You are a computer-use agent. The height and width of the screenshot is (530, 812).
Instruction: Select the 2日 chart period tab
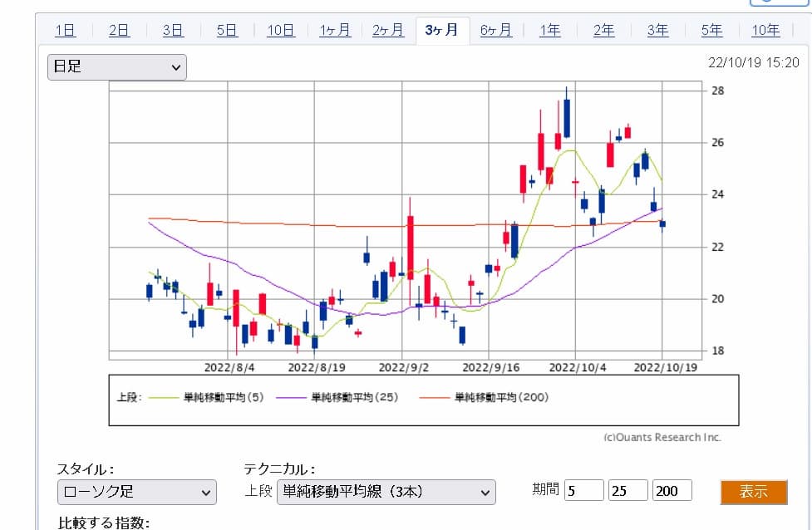tap(119, 31)
